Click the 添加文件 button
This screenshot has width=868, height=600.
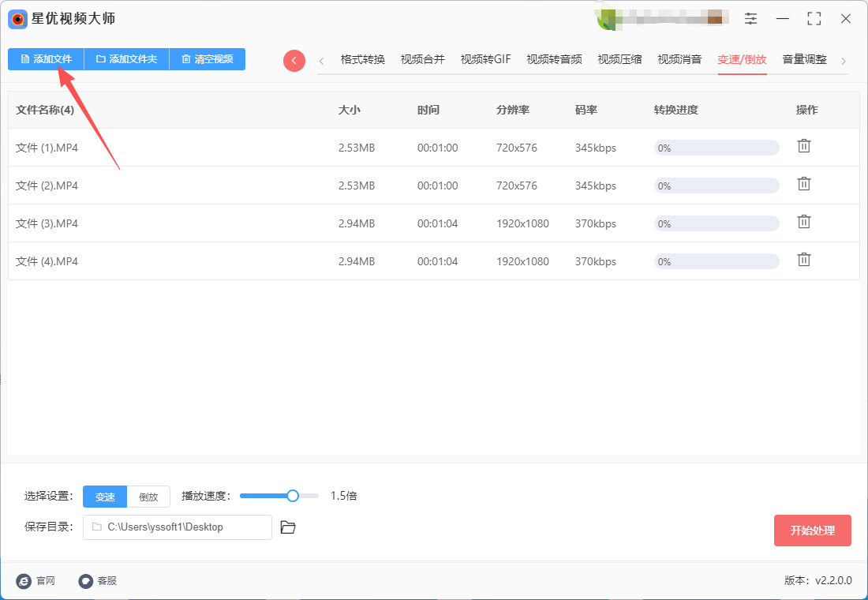point(46,59)
